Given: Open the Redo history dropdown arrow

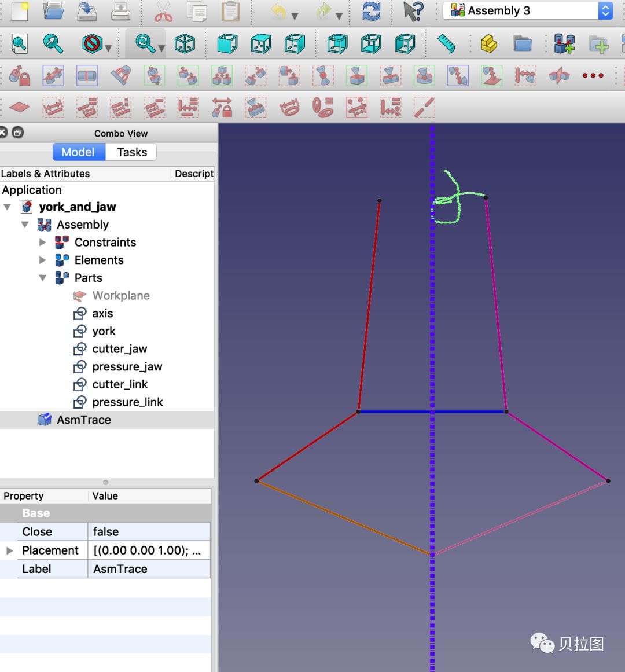Looking at the screenshot, I should [339, 16].
